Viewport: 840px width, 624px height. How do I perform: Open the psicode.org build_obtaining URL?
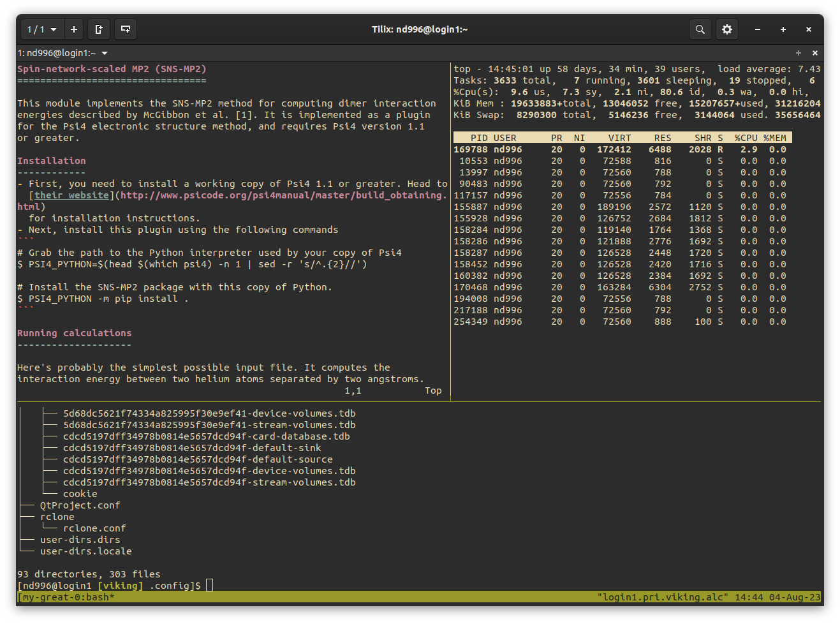[x=283, y=195]
